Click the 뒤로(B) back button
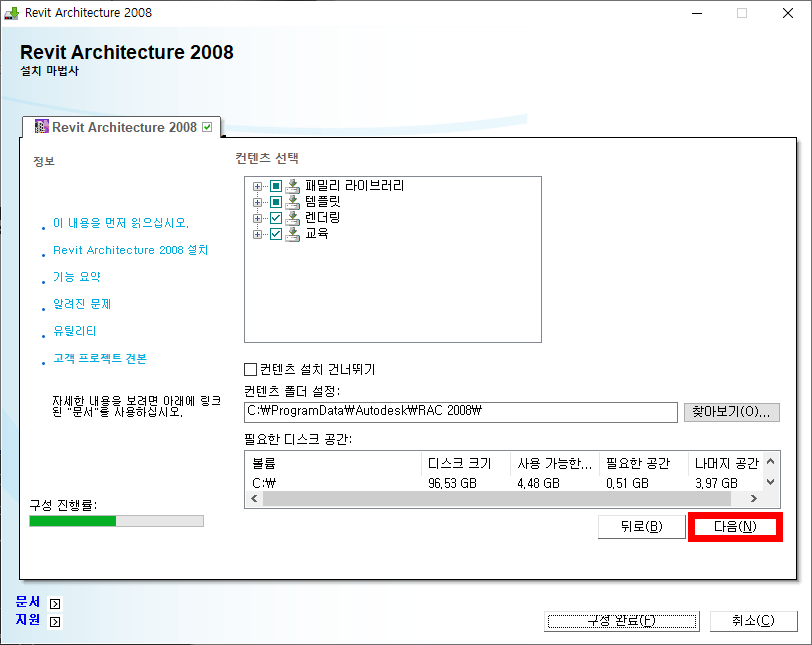Viewport: 812px width, 645px height. tap(642, 526)
